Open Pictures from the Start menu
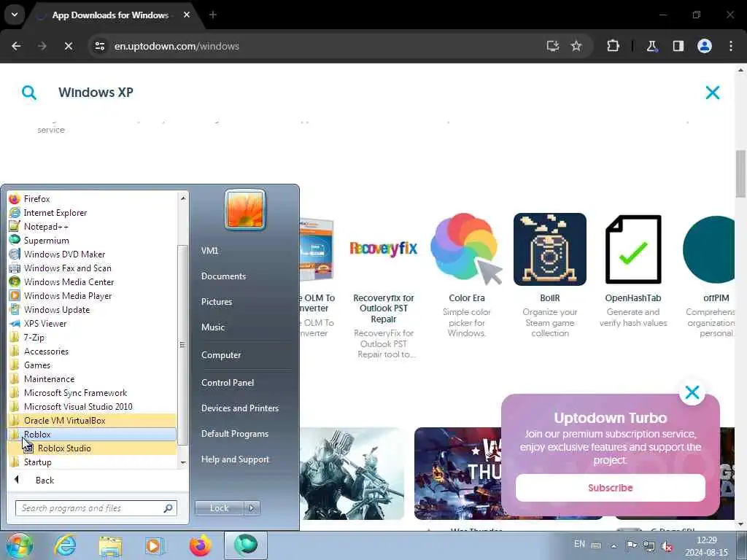 tap(217, 301)
